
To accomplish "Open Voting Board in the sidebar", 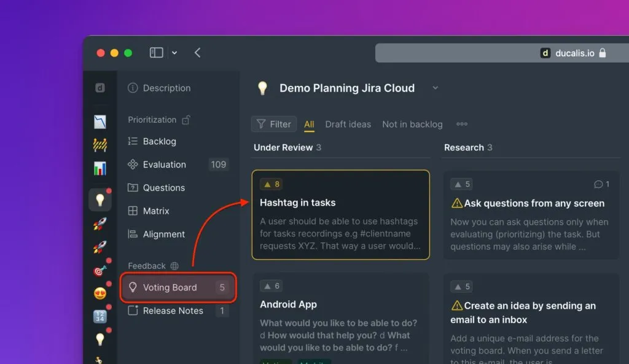I will coord(170,287).
